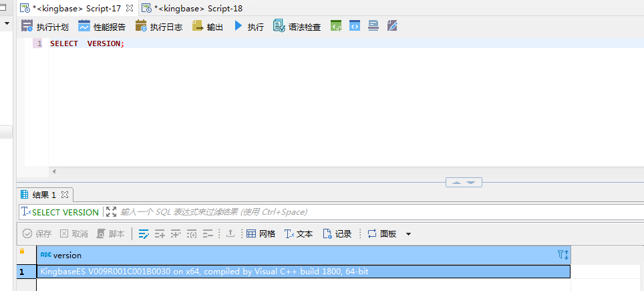The height and width of the screenshot is (291, 644).
Task: Run the query with 执行 button
Action: coord(248,27)
